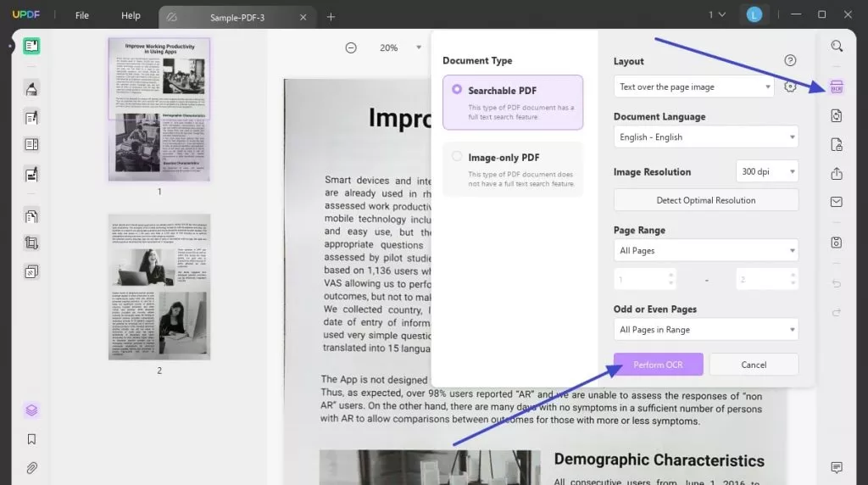Open Layout help question mark
Image resolution: width=868 pixels, height=485 pixels.
pyautogui.click(x=790, y=60)
